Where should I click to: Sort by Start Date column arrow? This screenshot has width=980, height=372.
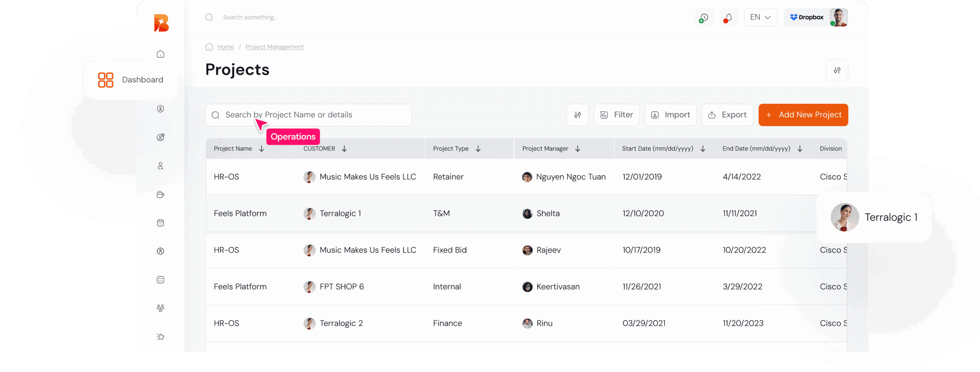coord(703,149)
